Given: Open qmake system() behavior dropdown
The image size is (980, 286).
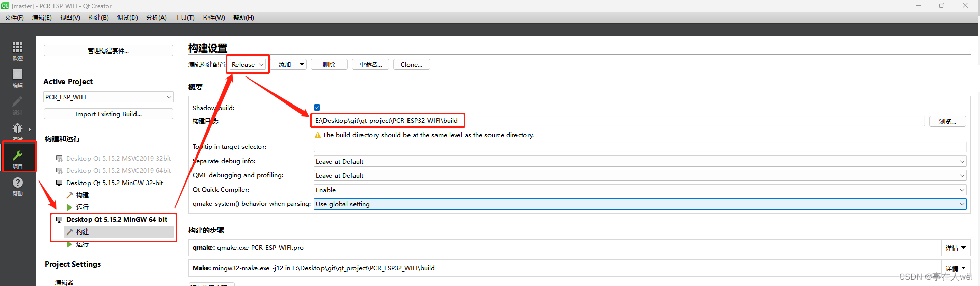Looking at the screenshot, I should pyautogui.click(x=640, y=204).
